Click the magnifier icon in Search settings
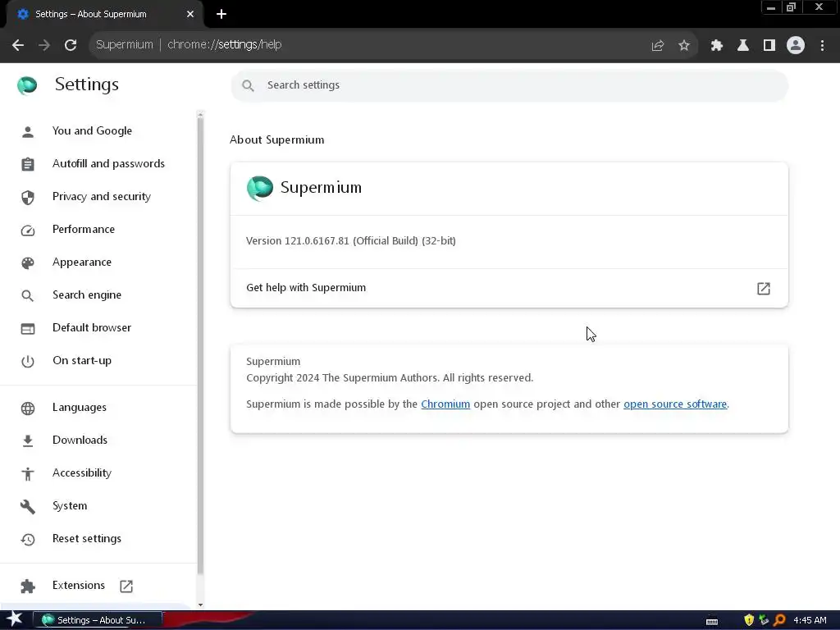This screenshot has width=840, height=630. pos(248,85)
